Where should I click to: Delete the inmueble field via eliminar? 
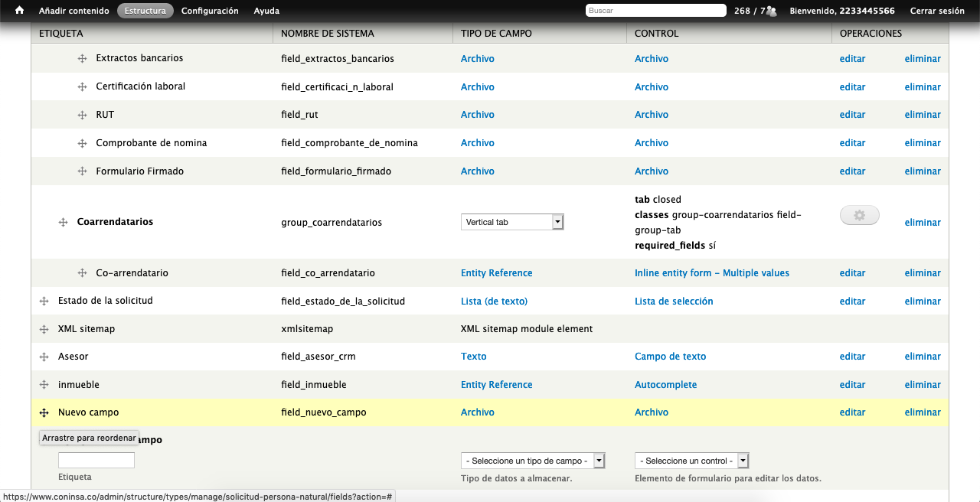[x=922, y=385]
